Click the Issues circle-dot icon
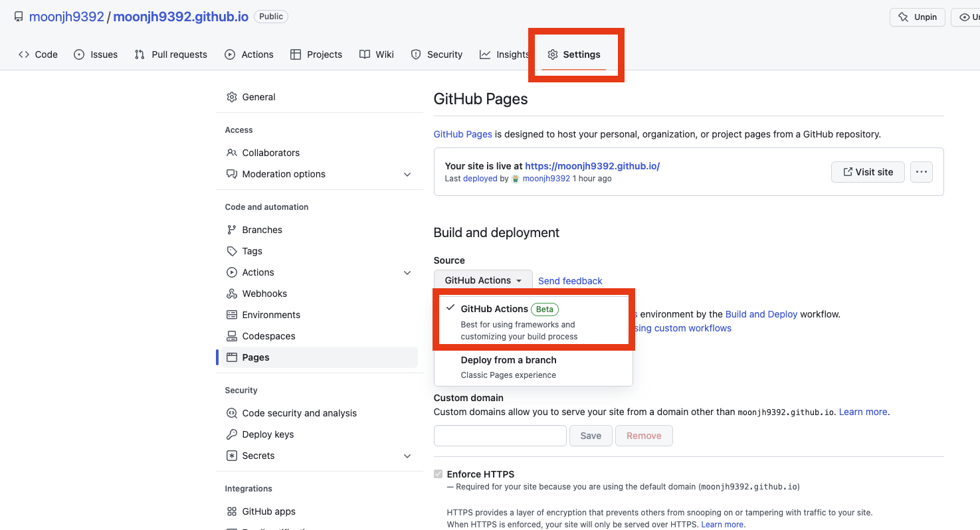Screen dimensions: 980x530 pos(79,54)
